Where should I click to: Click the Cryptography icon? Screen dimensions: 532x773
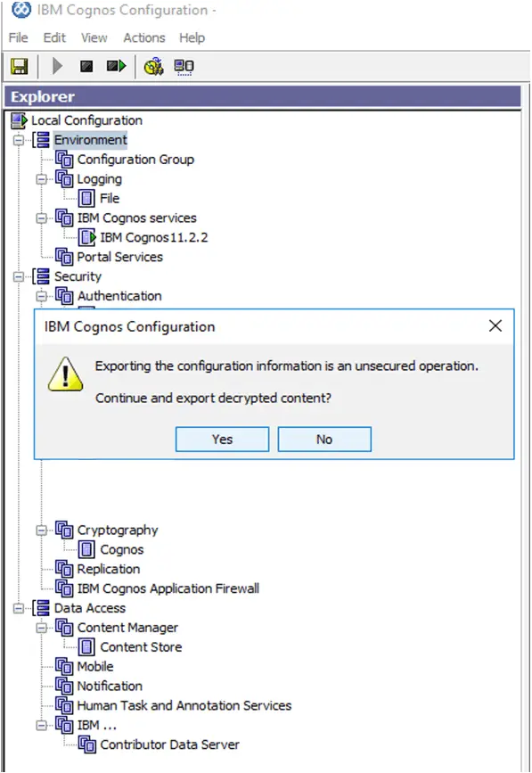click(x=64, y=530)
